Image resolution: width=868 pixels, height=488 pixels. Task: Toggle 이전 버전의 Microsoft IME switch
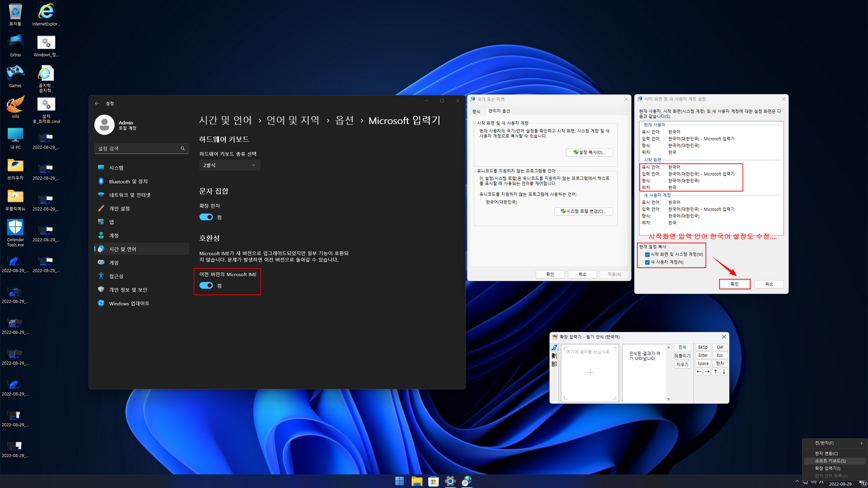click(x=206, y=285)
